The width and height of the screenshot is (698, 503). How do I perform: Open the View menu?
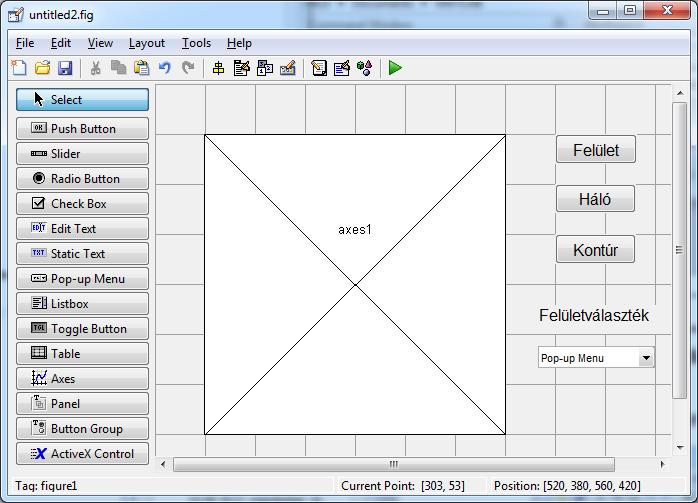[100, 43]
